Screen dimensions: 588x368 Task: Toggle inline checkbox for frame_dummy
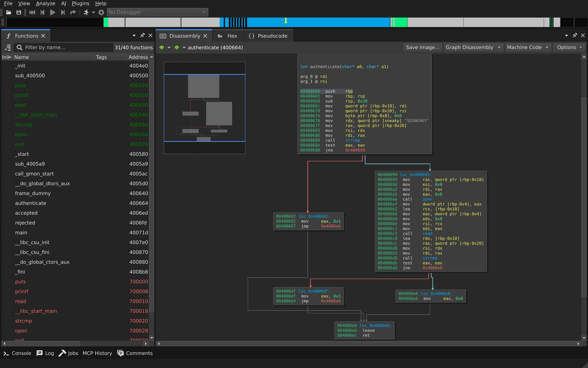(x=8, y=193)
